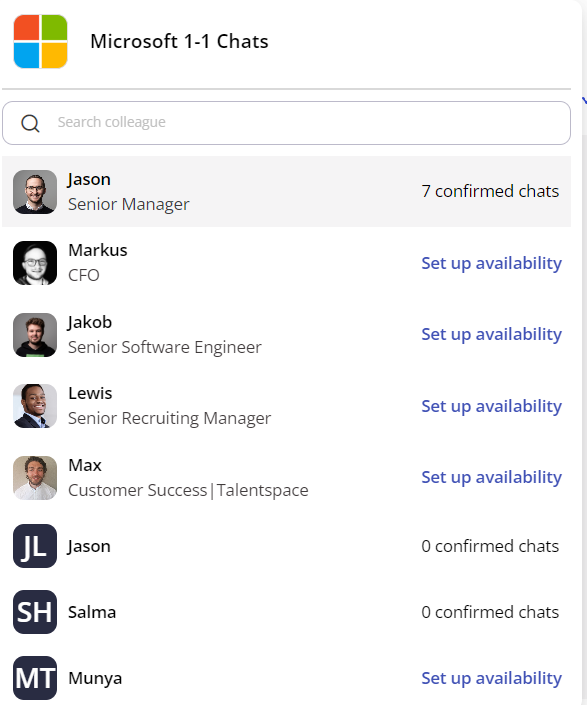Screen dimensions: 587x705
Task: Click the SH initials avatar
Action: coord(35,612)
